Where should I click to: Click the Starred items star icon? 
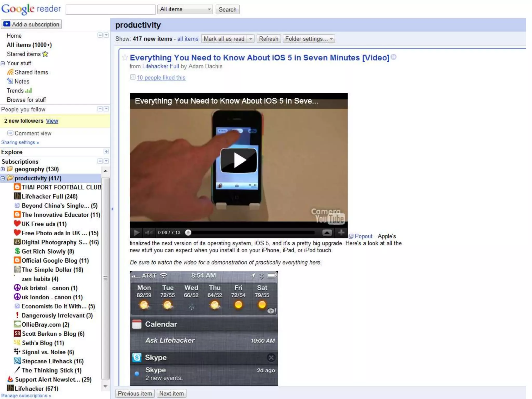coord(45,54)
